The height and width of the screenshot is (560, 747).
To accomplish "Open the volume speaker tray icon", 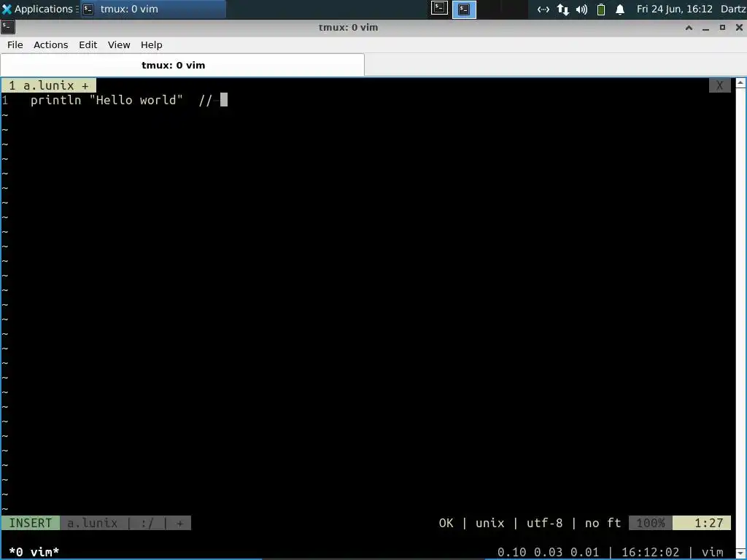I will (581, 9).
